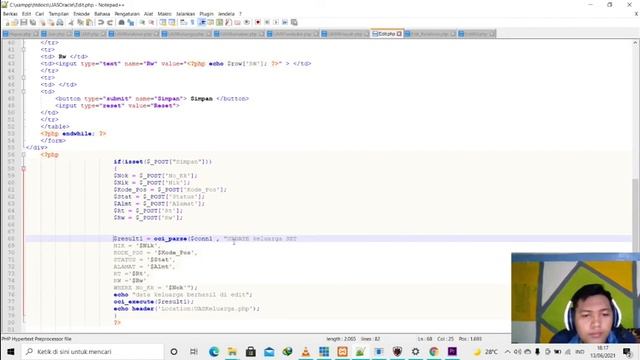Open the Windows Start menu

(11, 351)
